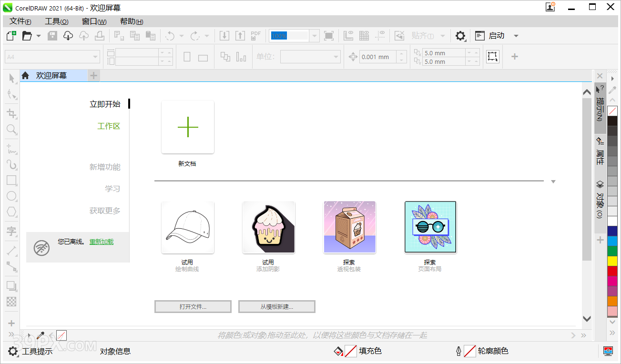621x364 pixels.
Task: Click the Open folder icon
Action: pyautogui.click(x=27, y=36)
